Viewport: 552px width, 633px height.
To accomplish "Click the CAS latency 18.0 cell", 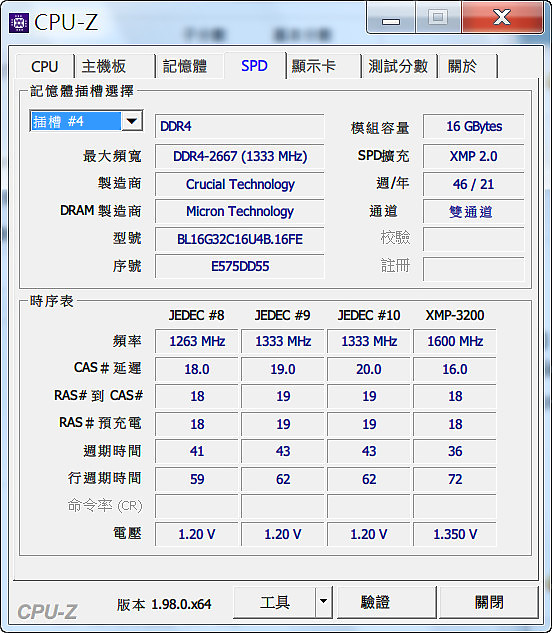I will point(197,369).
